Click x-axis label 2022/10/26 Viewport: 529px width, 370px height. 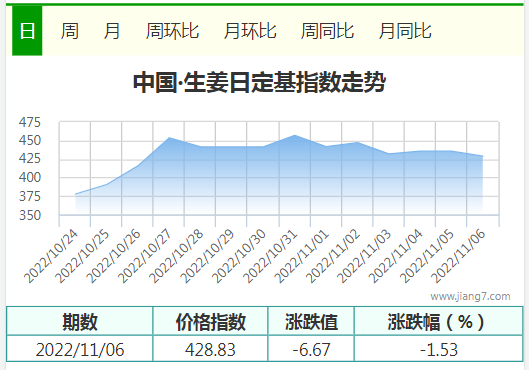tap(113, 257)
